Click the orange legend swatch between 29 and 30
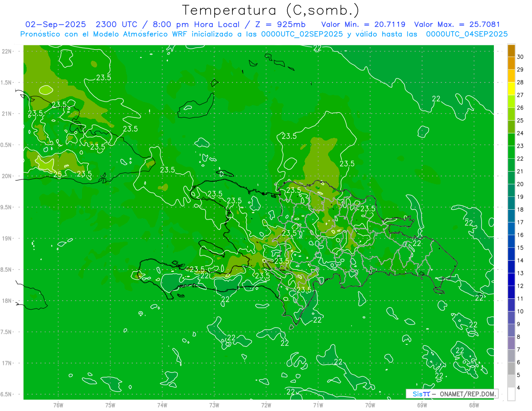532x411 pixels. pos(511,63)
